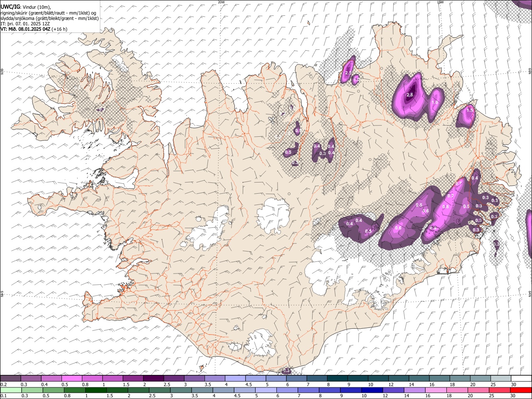This screenshot has width=532, height=399.
Task: Pick the darkest purple 2 swatch, upper legend
Action: 153,378
